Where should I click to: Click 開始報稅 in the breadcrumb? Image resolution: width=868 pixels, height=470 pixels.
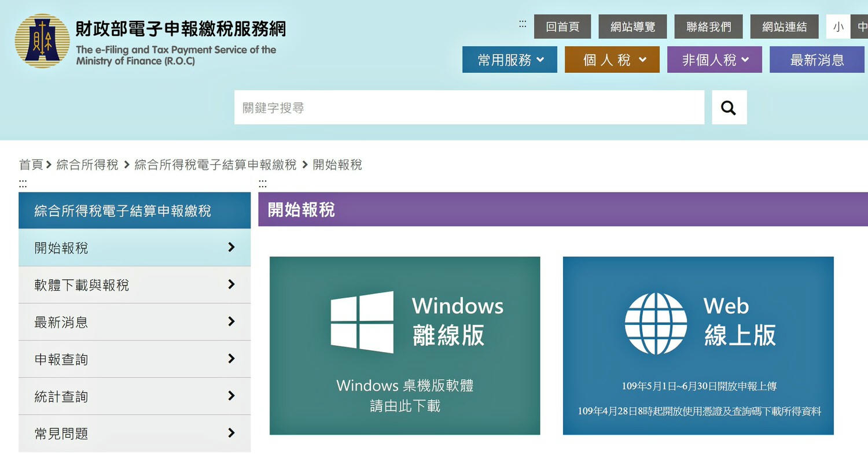click(x=337, y=165)
